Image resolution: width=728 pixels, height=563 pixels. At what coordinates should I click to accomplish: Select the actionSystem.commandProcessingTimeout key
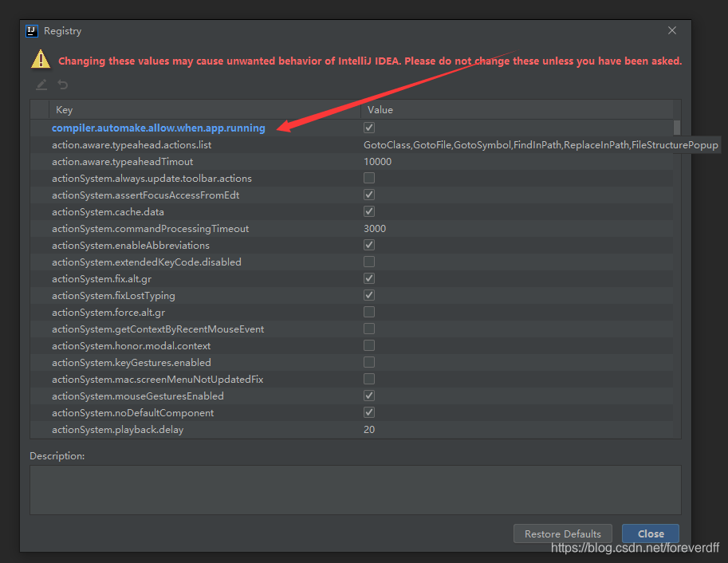point(150,229)
